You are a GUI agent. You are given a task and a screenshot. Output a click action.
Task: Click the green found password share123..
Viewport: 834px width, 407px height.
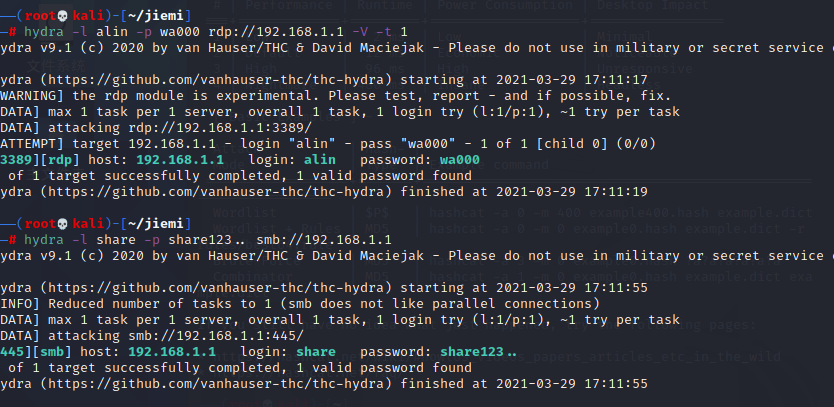(478, 353)
